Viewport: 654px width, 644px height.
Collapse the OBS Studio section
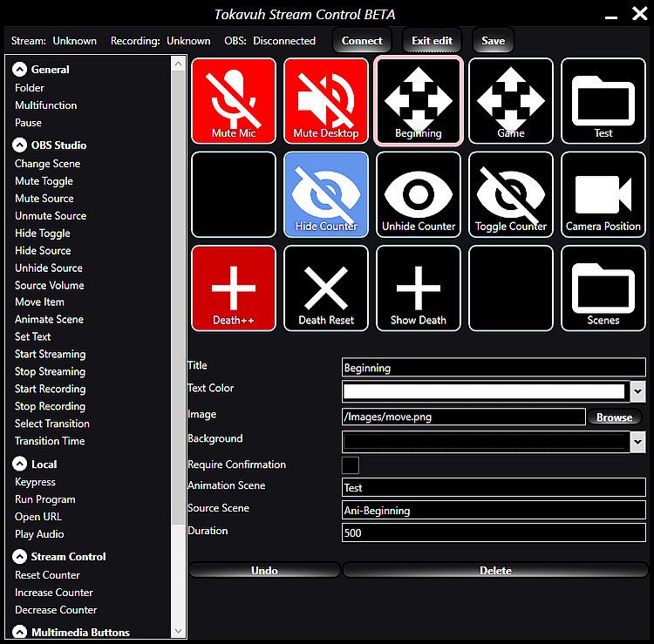click(x=20, y=146)
